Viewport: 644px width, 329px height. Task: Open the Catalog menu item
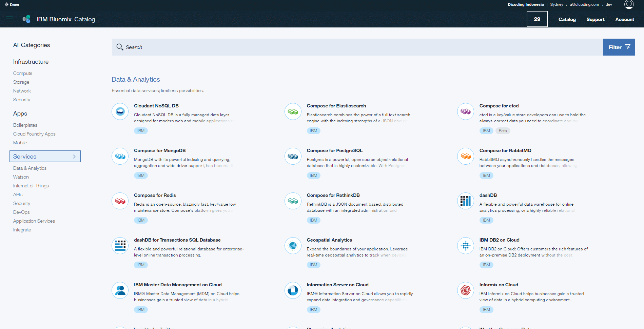tap(567, 19)
